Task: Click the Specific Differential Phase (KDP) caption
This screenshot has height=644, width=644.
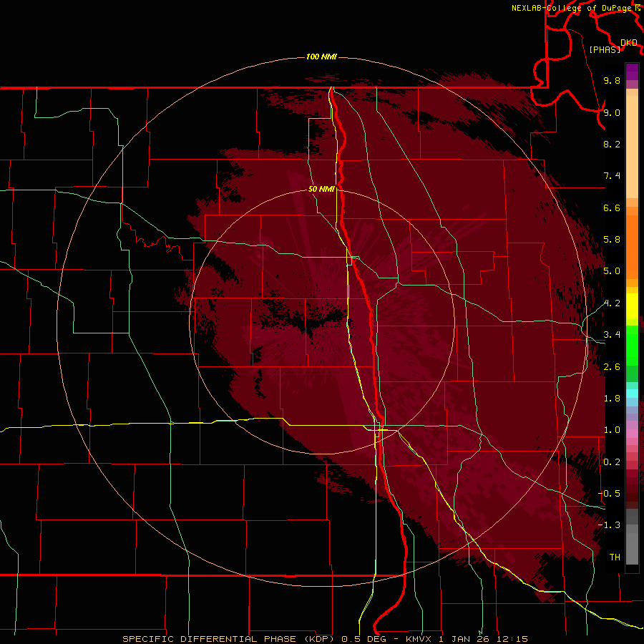Action: pyautogui.click(x=228, y=639)
